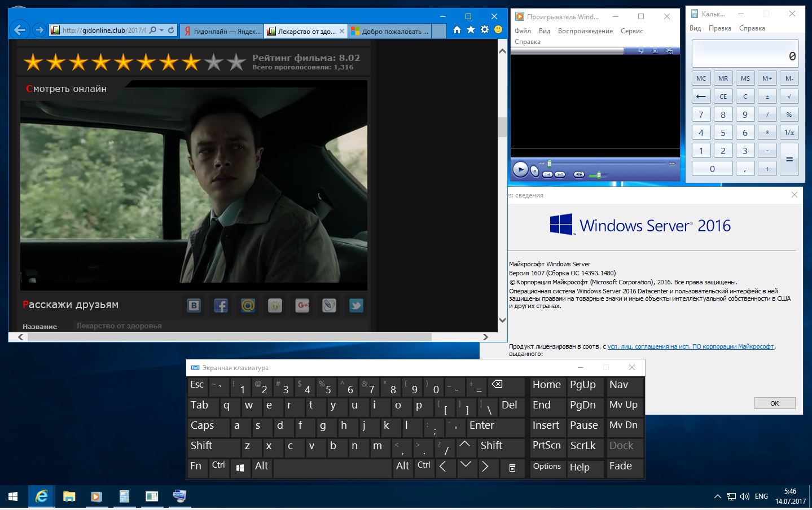The image size is (812, 510).
Task: Skip to previous track in Media Player
Action: (547, 174)
